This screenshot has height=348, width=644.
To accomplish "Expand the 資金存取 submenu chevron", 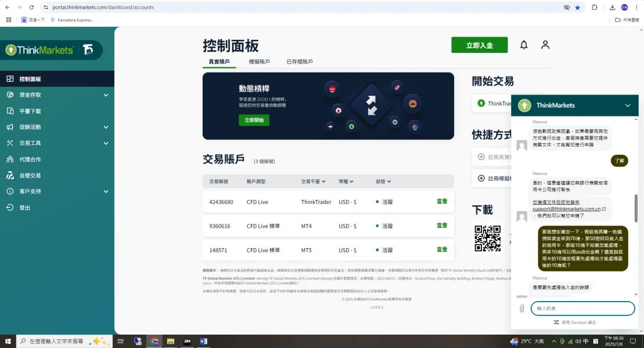I will (106, 95).
